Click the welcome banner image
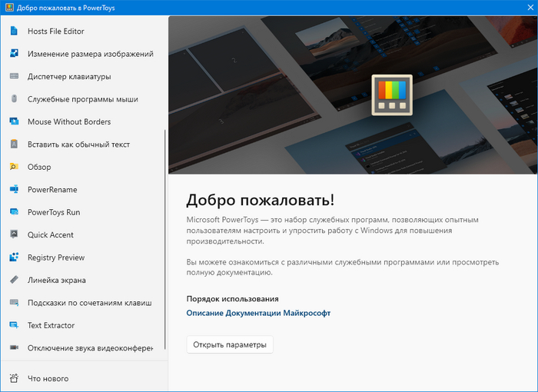 (x=353, y=95)
